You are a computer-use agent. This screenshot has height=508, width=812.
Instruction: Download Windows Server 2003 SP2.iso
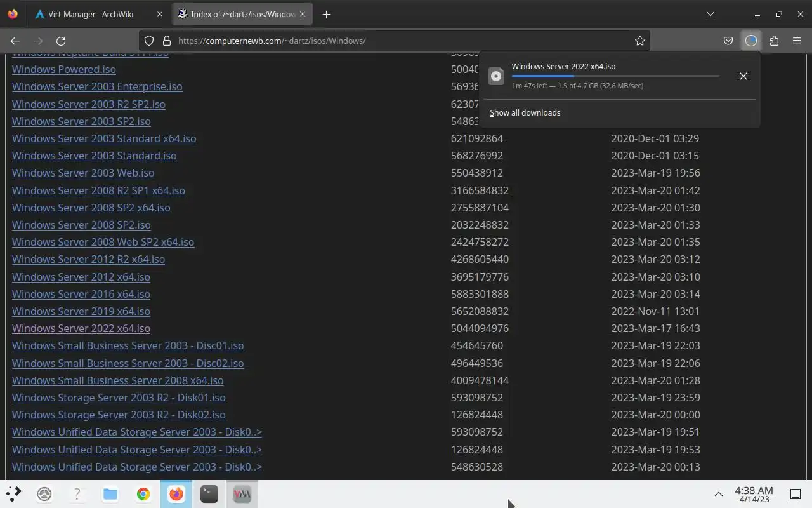81,121
